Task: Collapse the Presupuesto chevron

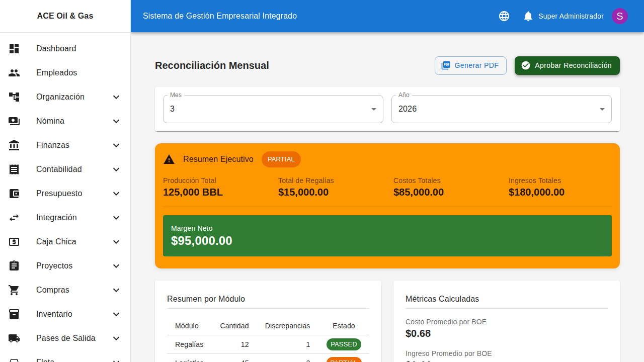Action: coord(116,193)
